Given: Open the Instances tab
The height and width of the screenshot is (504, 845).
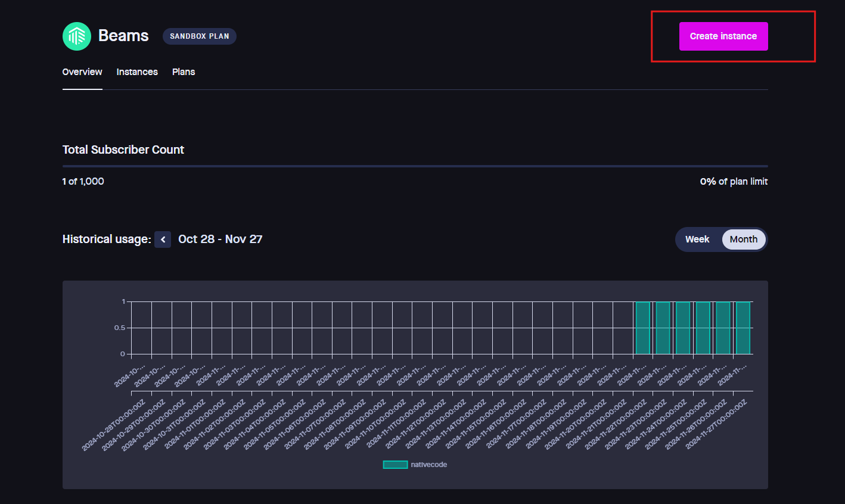Looking at the screenshot, I should click(x=137, y=72).
